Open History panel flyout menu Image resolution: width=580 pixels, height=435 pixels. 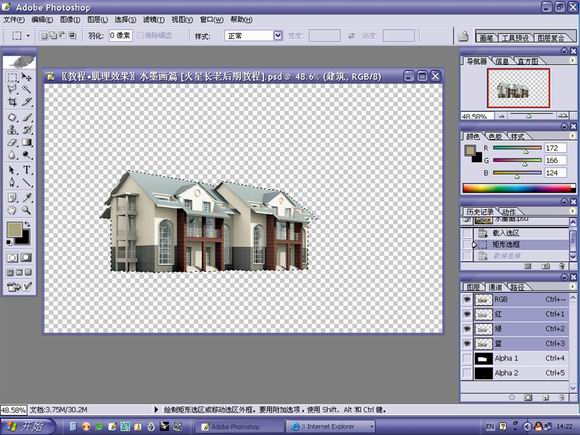tap(572, 211)
